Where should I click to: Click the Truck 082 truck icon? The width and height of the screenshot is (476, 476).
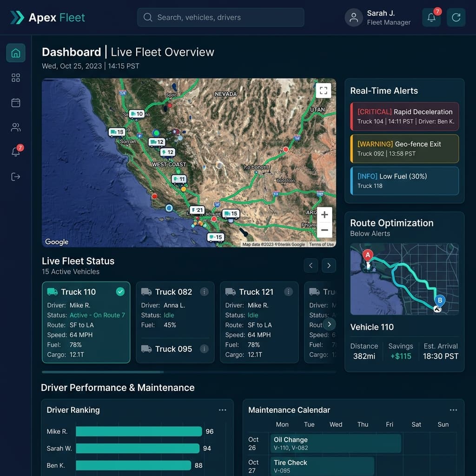pyautogui.click(x=146, y=292)
